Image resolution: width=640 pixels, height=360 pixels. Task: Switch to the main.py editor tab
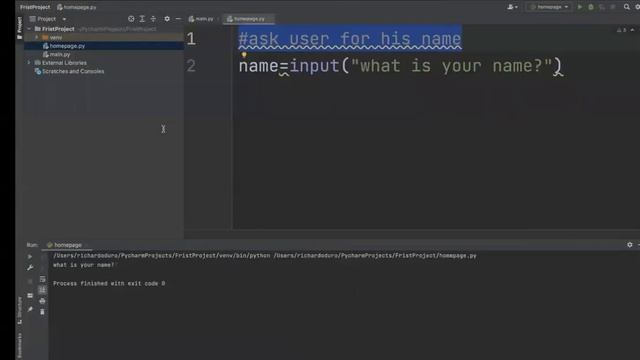pos(201,19)
